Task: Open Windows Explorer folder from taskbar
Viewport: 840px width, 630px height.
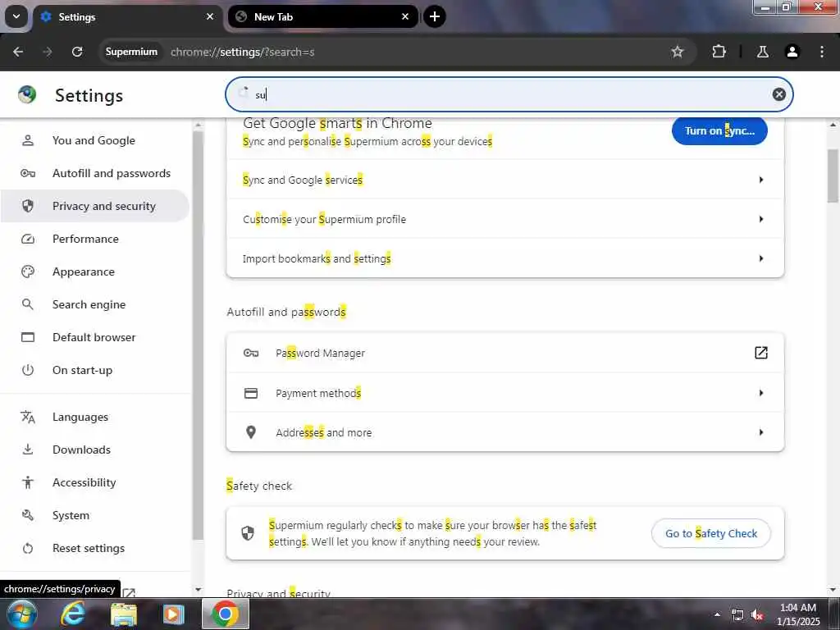Action: pyautogui.click(x=124, y=614)
